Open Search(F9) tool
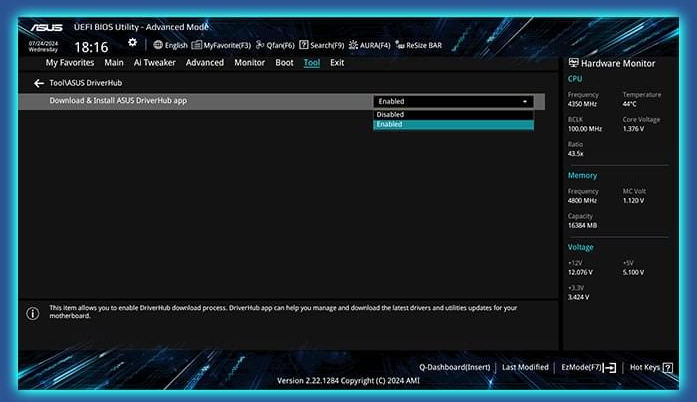The height and width of the screenshot is (402, 697). (321, 45)
